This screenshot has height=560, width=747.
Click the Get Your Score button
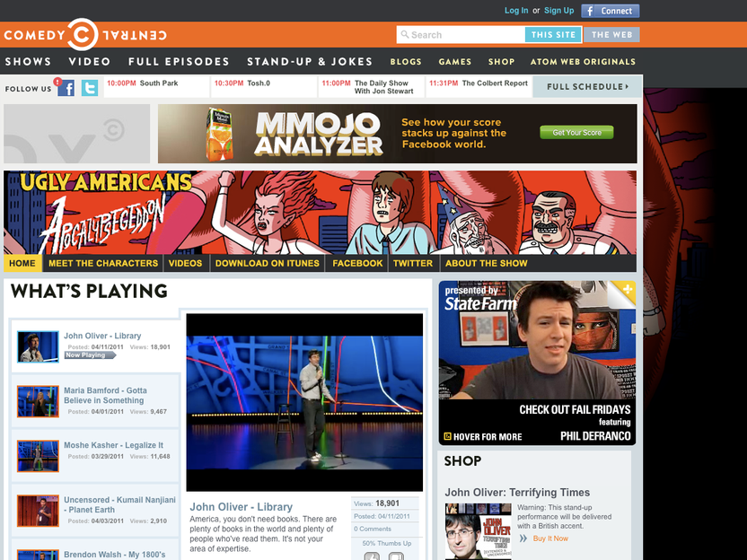[x=576, y=133]
